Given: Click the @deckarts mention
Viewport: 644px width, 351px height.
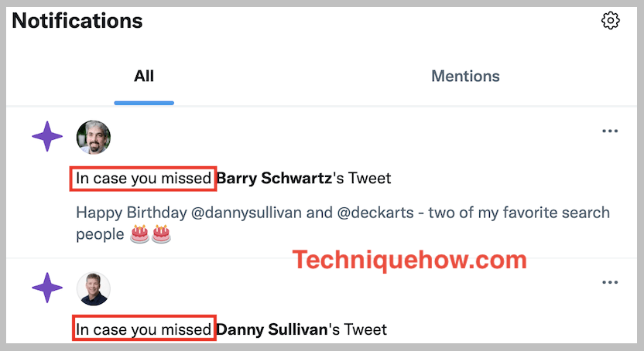Looking at the screenshot, I should pos(375,213).
